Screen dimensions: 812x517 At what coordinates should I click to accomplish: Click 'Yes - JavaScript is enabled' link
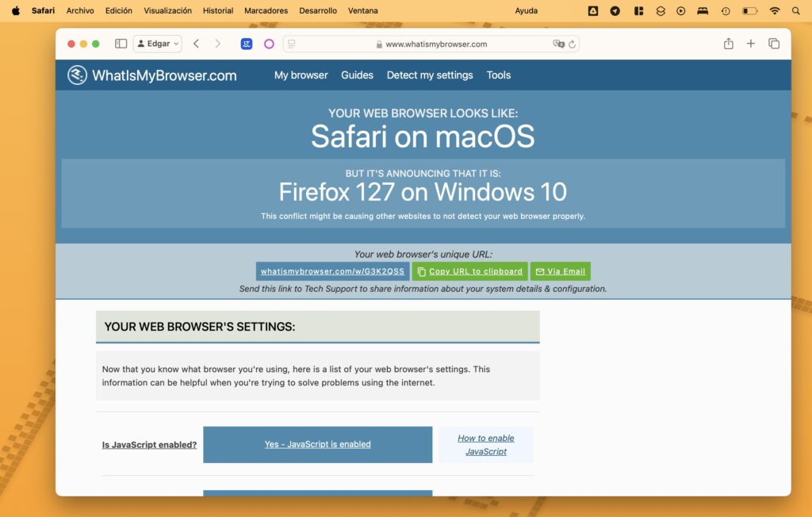[x=317, y=444]
